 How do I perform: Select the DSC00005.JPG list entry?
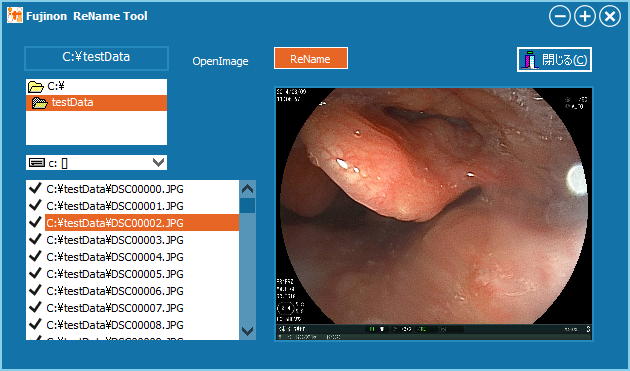(x=115, y=274)
